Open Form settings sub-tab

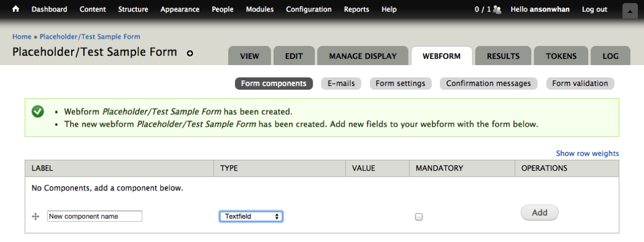(401, 84)
